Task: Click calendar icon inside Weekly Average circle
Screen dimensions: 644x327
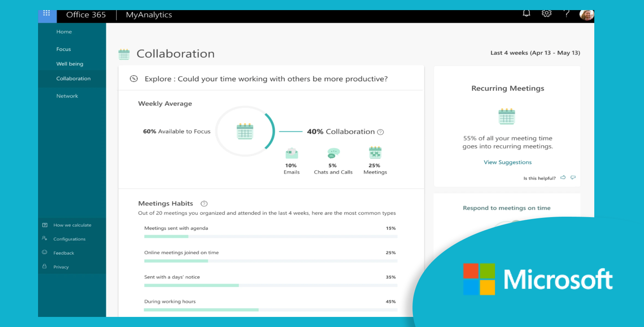Action: click(245, 131)
